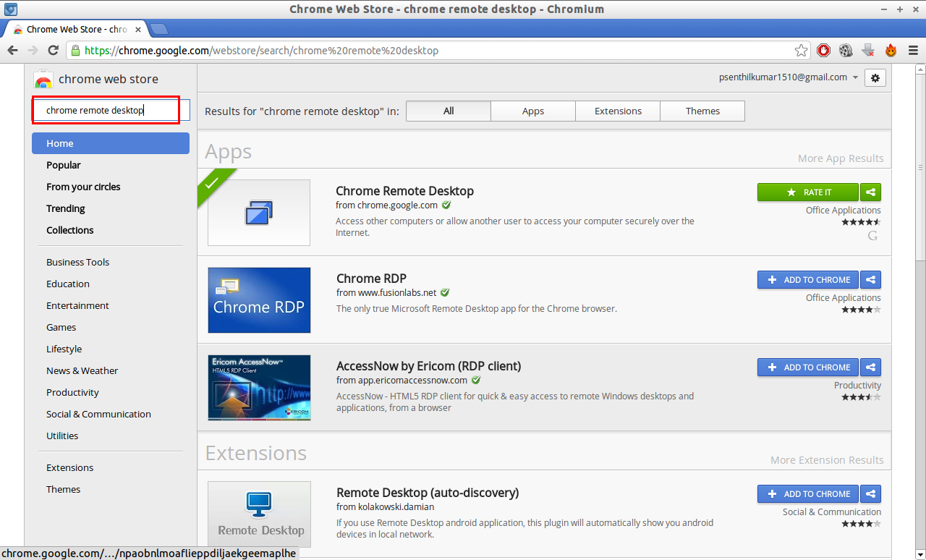Open the Remote Desktop auto-discovery thumbnail
Viewport: 926px width, 560px height.
[259, 514]
